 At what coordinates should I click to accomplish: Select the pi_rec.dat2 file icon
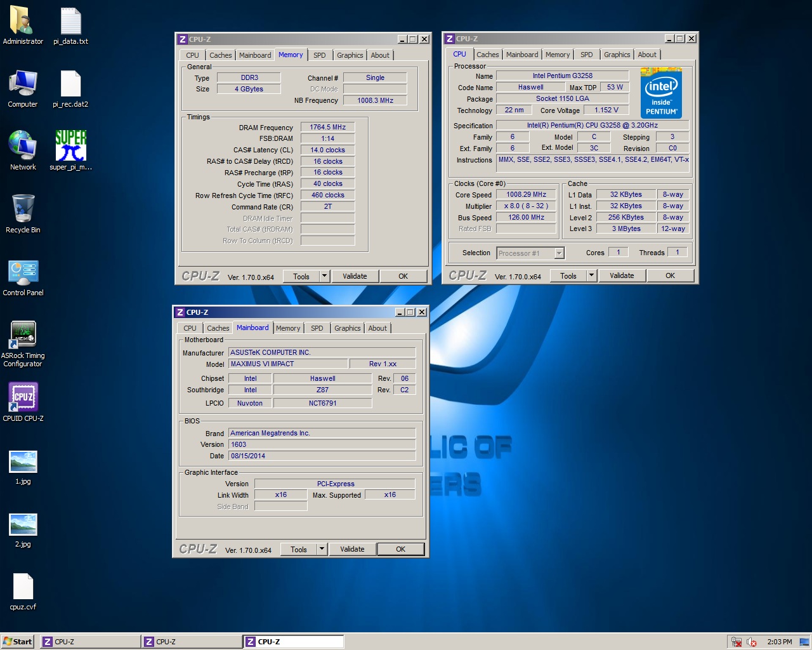pyautogui.click(x=70, y=84)
